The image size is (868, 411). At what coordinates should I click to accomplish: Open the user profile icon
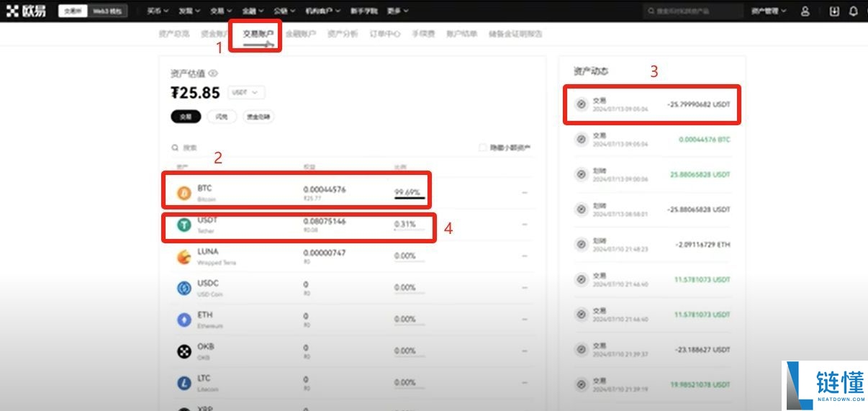(805, 12)
